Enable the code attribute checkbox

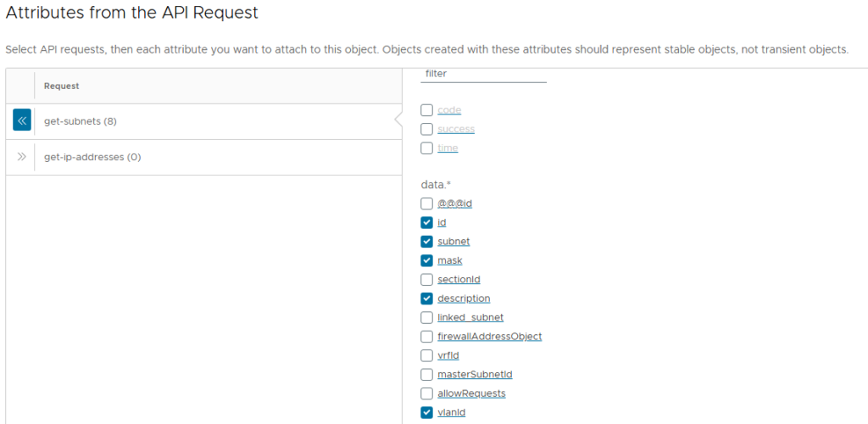(426, 110)
